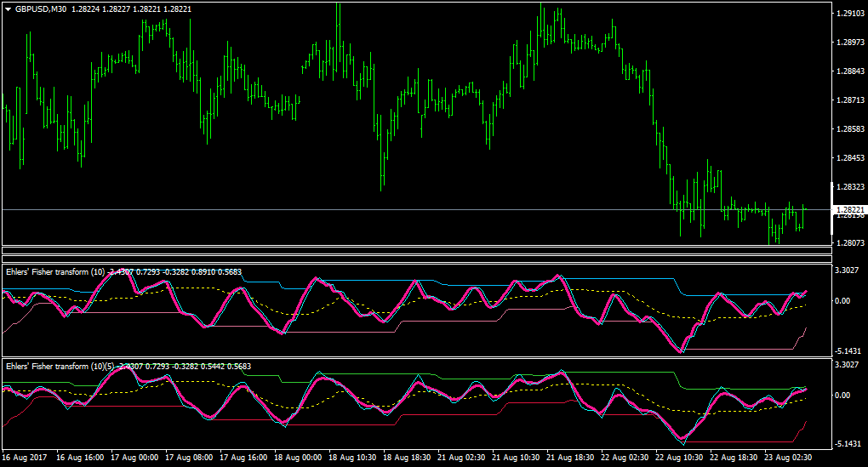Click price scale value 1.28323
868x467 pixels.
coord(850,187)
